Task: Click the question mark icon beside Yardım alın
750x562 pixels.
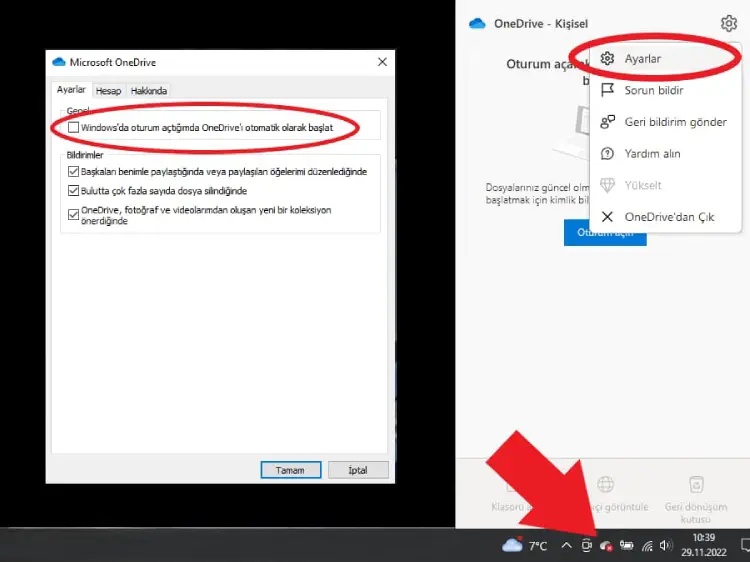Action: (x=607, y=154)
